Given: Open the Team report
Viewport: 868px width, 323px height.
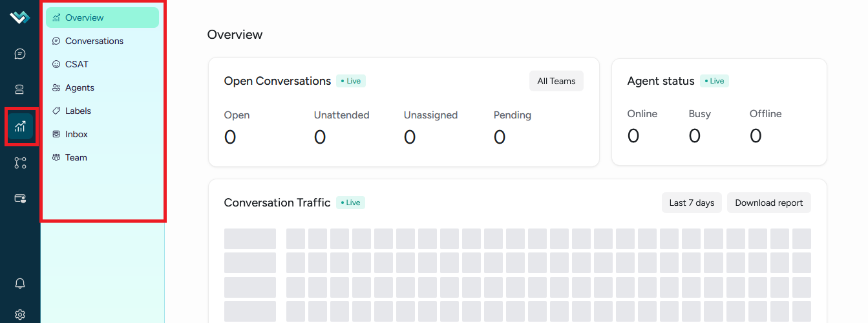Looking at the screenshot, I should 102,157.
